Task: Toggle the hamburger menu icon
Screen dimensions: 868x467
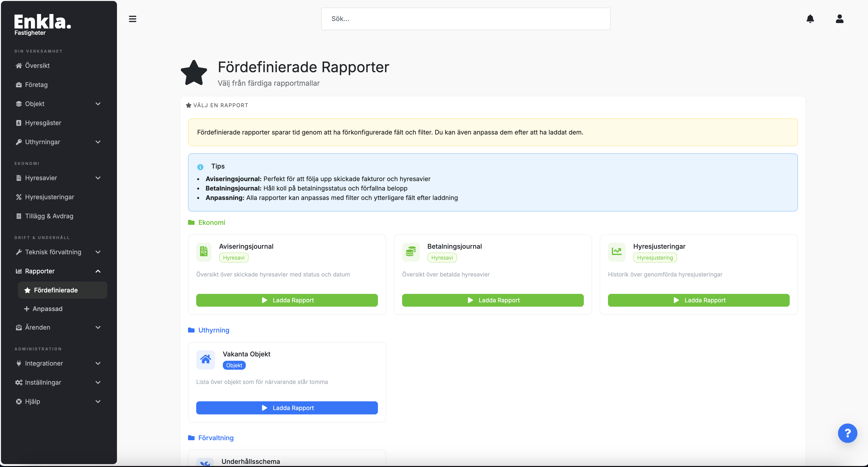Action: (132, 19)
